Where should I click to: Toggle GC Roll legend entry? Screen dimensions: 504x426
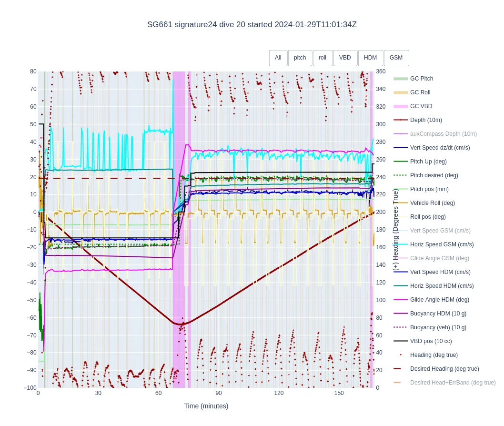click(412, 92)
